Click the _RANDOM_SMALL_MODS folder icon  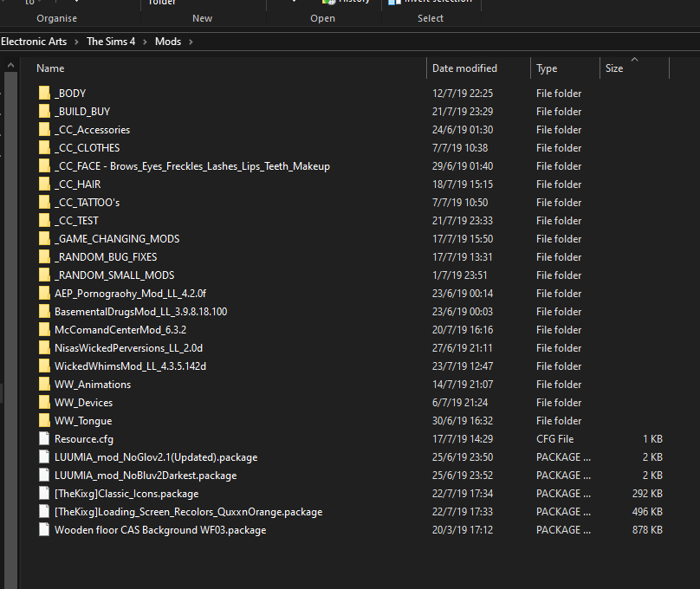coord(44,275)
